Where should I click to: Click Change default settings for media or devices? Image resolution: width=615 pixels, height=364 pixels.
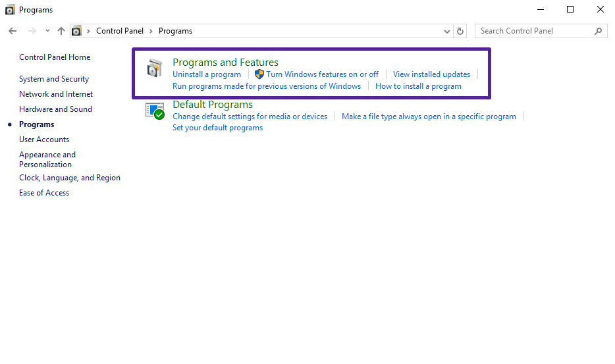point(250,117)
